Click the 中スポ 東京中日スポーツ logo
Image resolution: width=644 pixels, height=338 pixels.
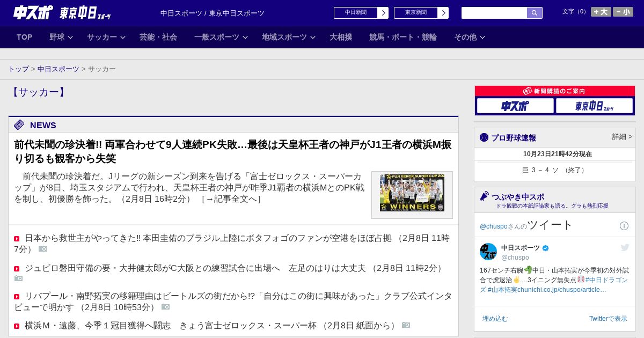click(62, 13)
